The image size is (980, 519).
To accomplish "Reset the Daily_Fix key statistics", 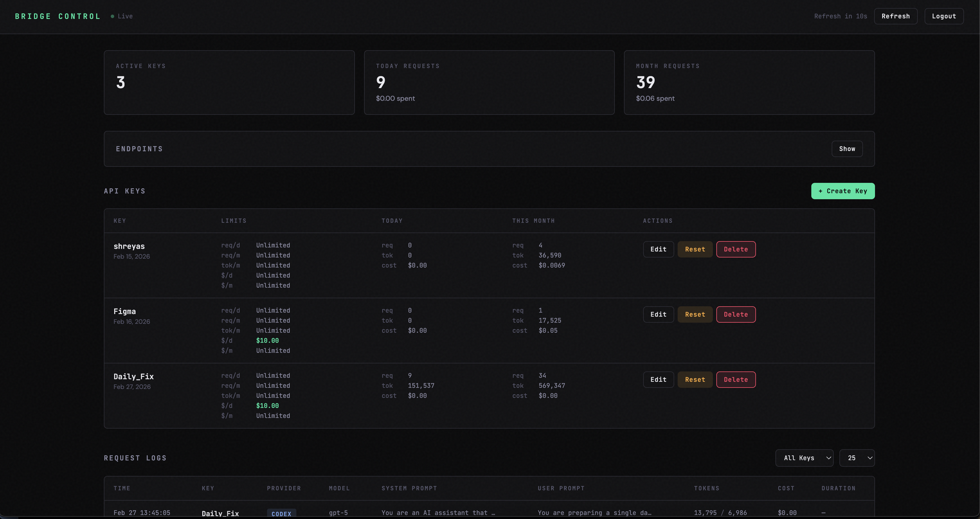I will click(x=695, y=379).
